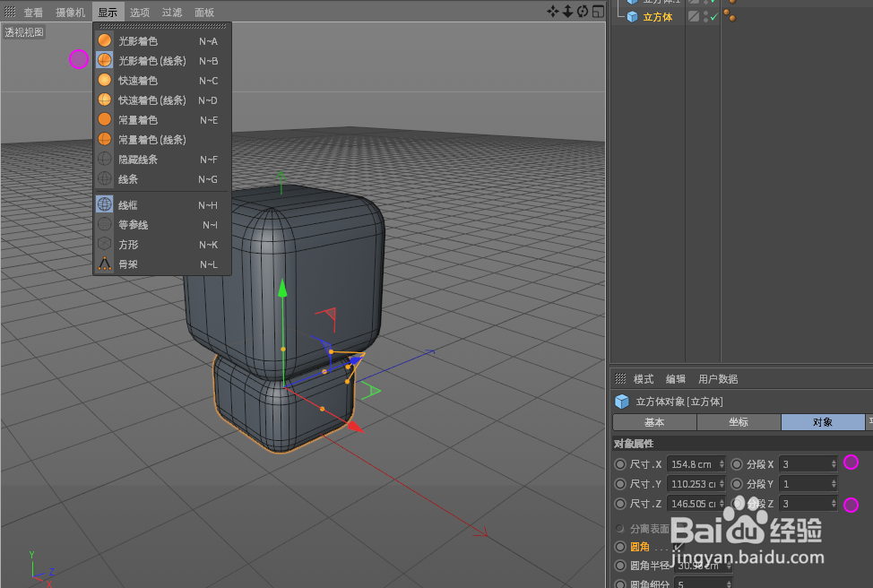Click the red X-axis arrow handle
The image size is (873, 588).
[355, 427]
